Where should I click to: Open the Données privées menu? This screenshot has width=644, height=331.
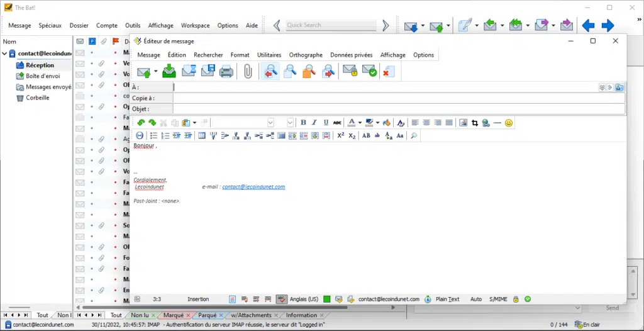(x=351, y=55)
